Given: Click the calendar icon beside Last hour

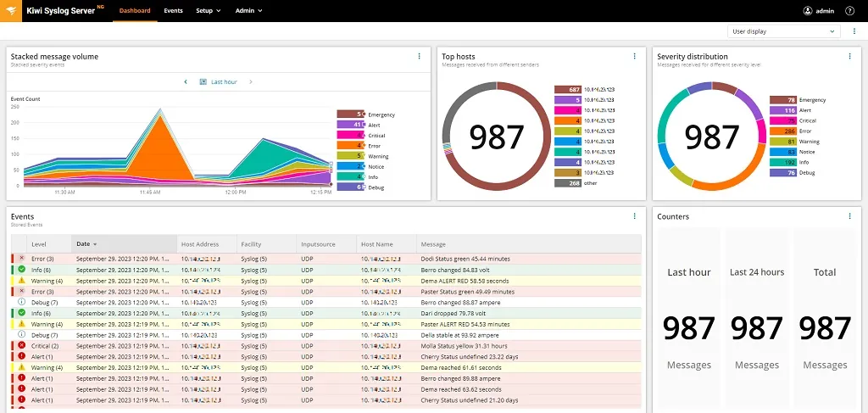Looking at the screenshot, I should [203, 82].
